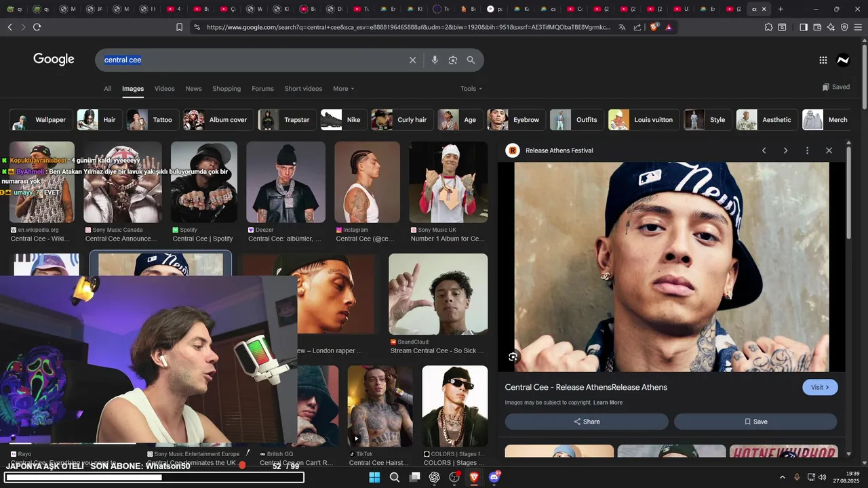868x488 pixels.
Task: Click the share page icon in the address bar
Action: pos(637,27)
